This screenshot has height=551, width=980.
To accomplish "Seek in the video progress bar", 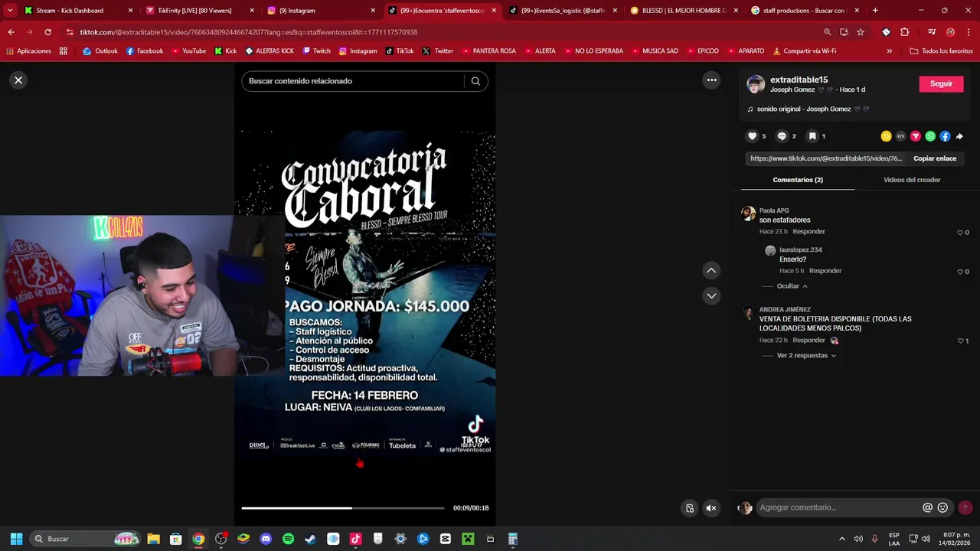I will (343, 508).
